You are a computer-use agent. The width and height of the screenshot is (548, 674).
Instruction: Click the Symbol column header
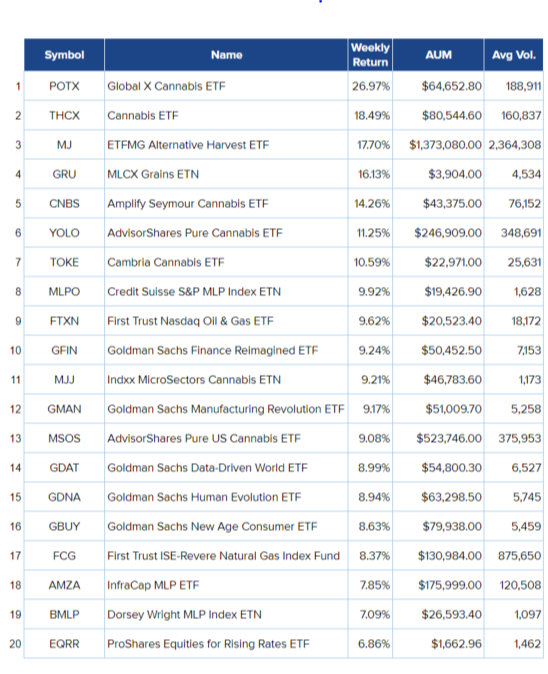click(64, 55)
